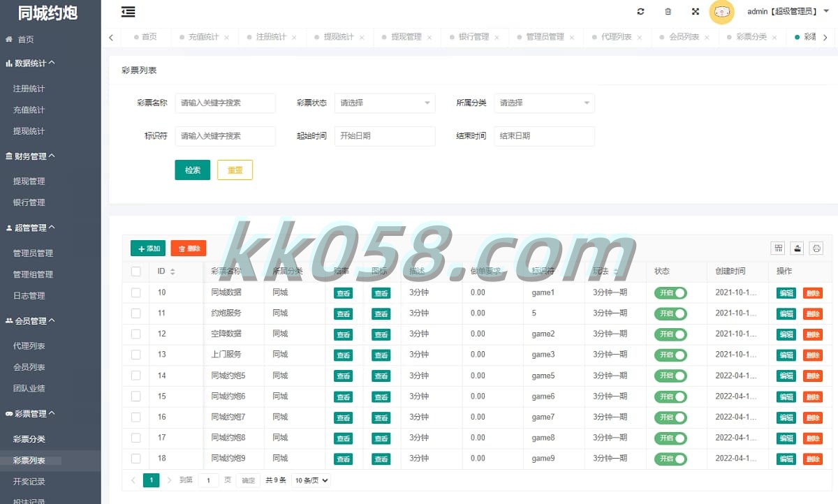The image size is (838, 504).
Task: Close the 银行管理 tab
Action: pos(497,37)
